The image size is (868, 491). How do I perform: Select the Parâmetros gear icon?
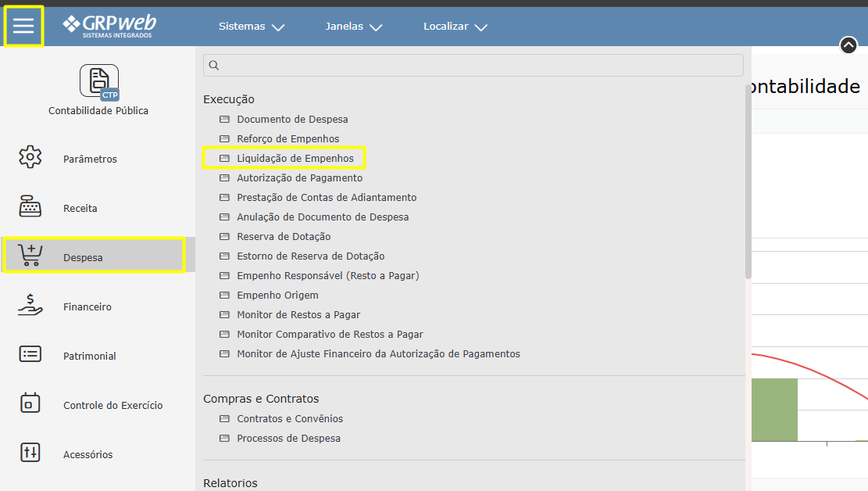pyautogui.click(x=30, y=157)
